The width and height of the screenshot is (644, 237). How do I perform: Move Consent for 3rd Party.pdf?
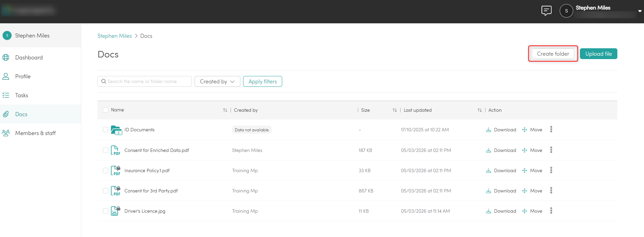pos(532,191)
